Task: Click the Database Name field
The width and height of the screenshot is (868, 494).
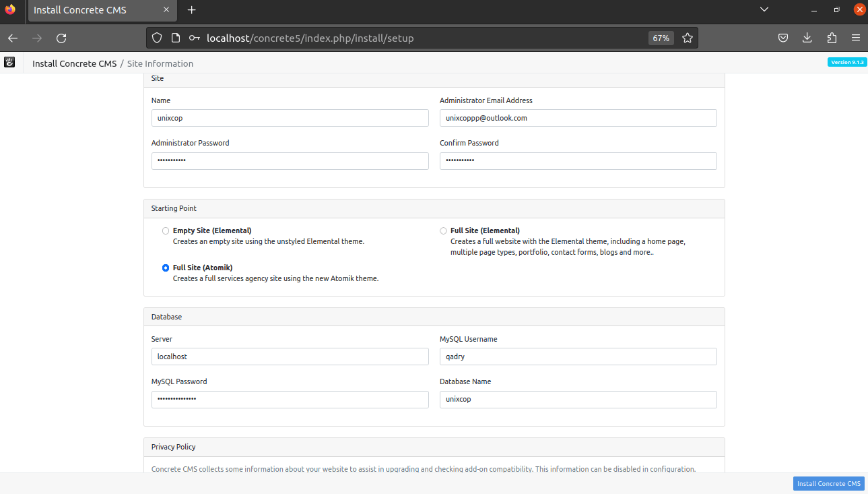Action: click(578, 399)
